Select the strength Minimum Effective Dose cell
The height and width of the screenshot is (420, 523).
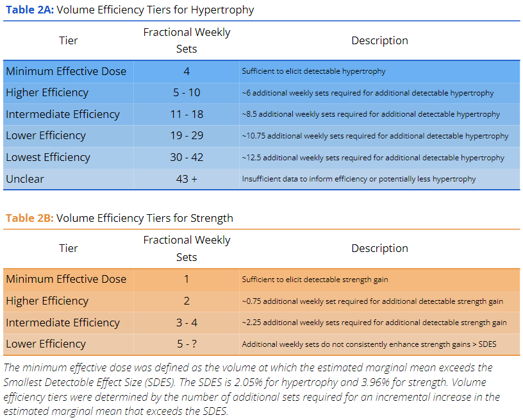tap(66, 279)
